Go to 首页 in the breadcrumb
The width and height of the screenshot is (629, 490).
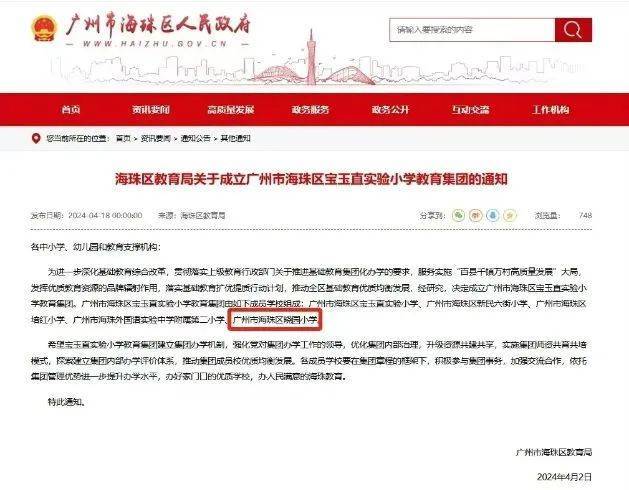[x=123, y=138]
